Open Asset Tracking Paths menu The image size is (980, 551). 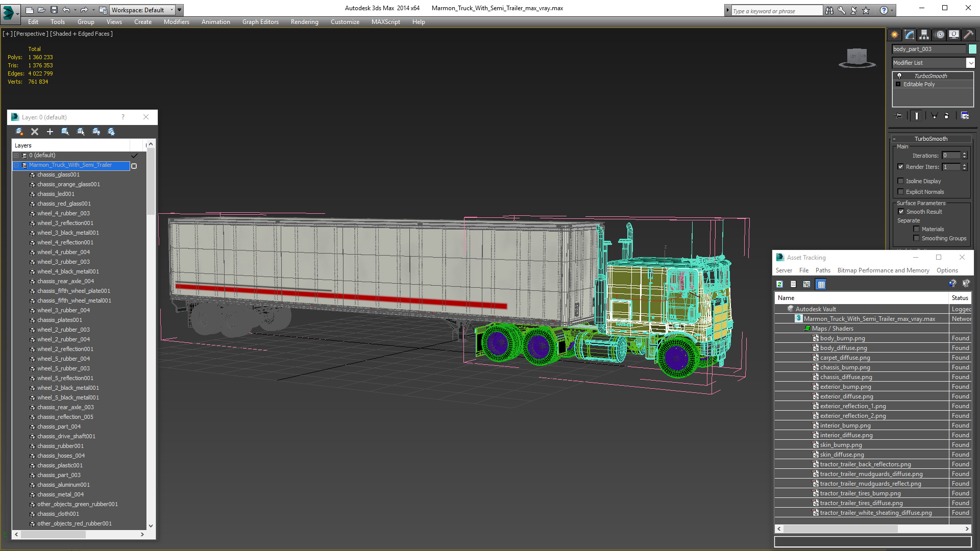click(x=822, y=270)
